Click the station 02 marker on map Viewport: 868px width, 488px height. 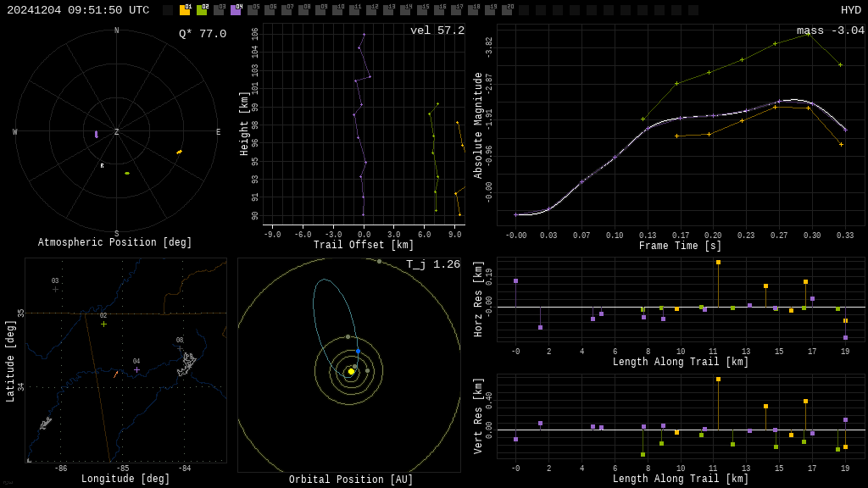point(103,324)
